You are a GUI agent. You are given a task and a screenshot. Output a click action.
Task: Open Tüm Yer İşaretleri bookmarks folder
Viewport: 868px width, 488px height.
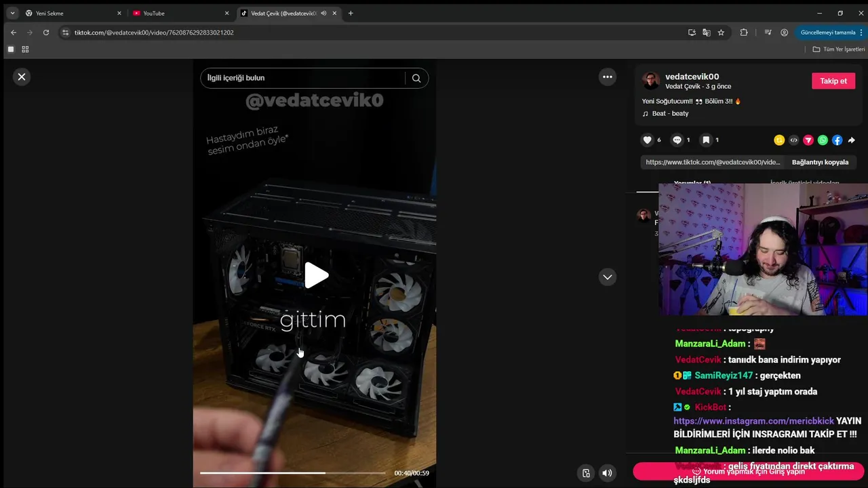click(839, 49)
